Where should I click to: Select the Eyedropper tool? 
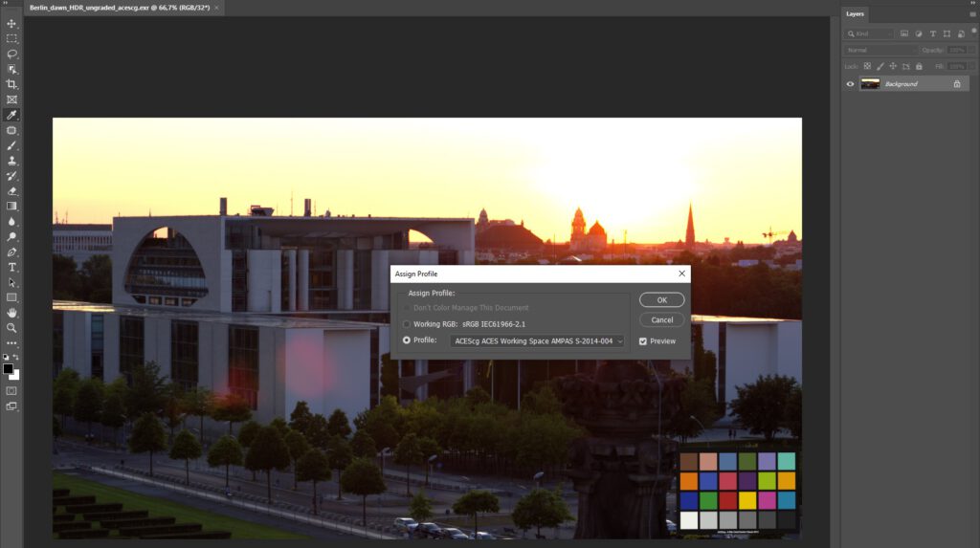pyautogui.click(x=11, y=115)
